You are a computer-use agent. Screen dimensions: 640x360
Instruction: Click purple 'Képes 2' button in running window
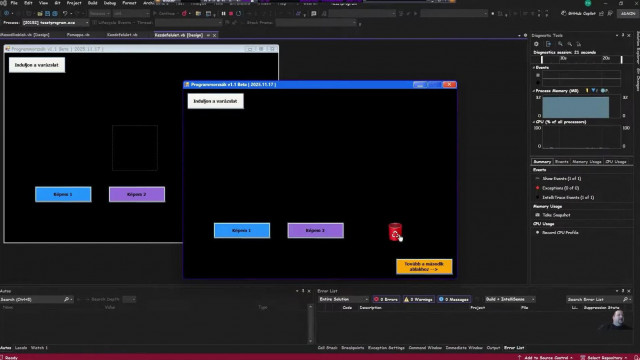(316, 231)
